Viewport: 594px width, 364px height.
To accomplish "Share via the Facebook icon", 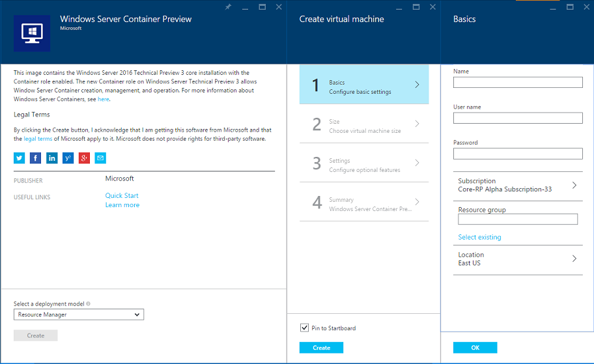I will click(35, 158).
